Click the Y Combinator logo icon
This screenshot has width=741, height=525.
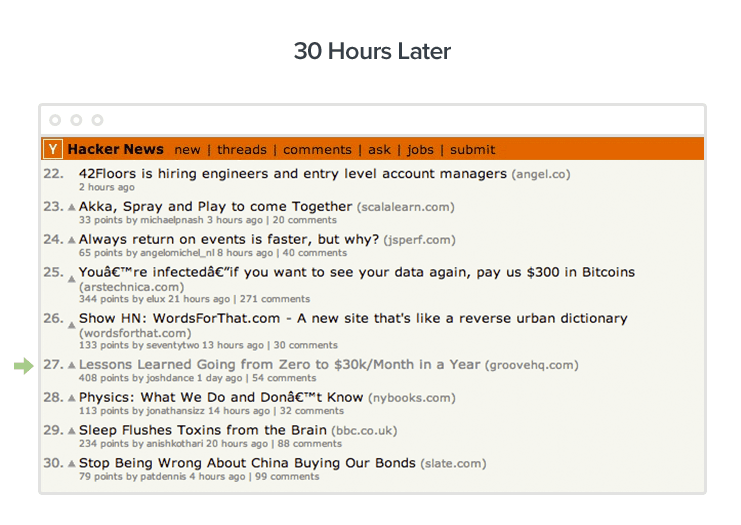(x=53, y=149)
